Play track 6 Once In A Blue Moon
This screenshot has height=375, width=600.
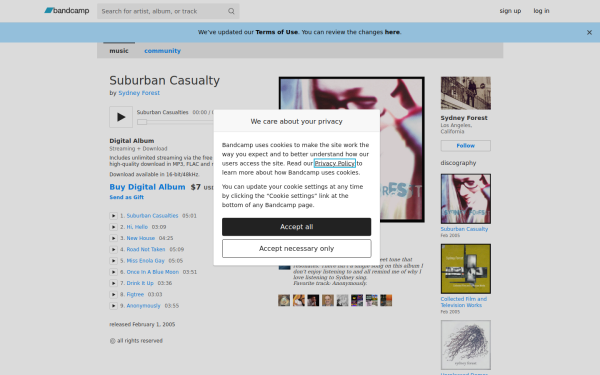(x=113, y=272)
